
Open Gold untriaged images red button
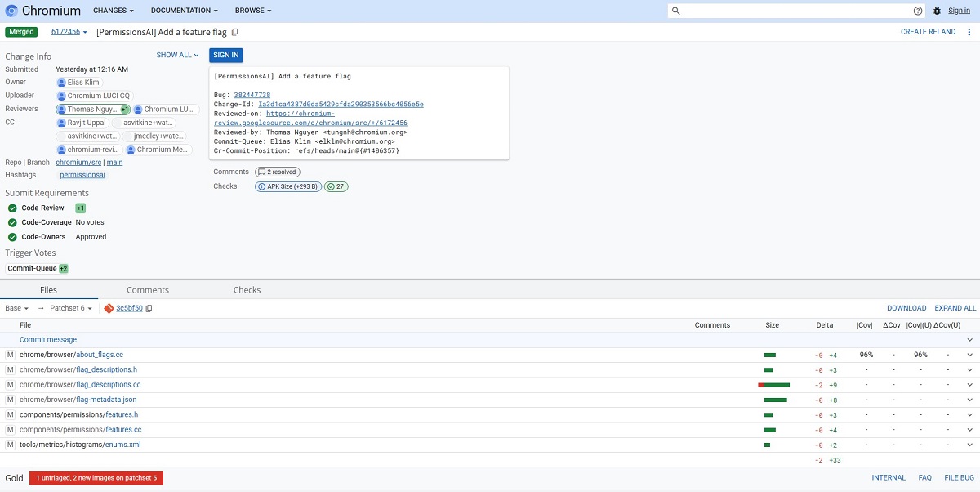point(96,477)
